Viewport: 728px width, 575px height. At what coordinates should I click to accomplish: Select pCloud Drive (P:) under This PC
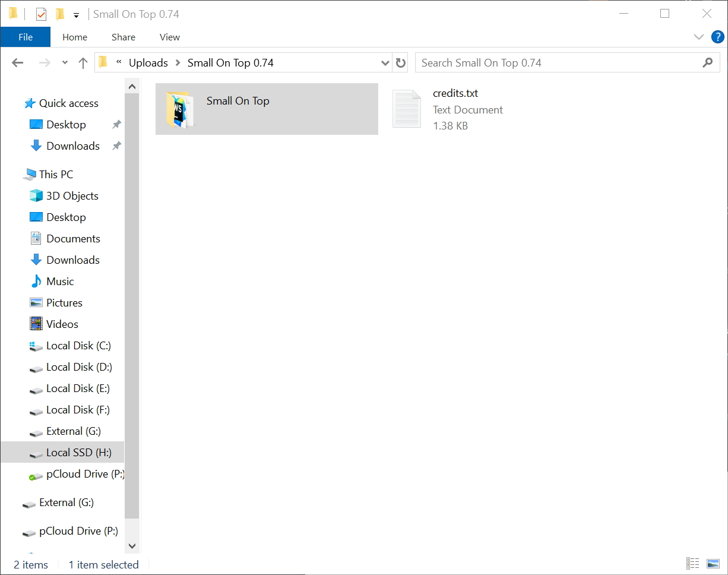(85, 474)
